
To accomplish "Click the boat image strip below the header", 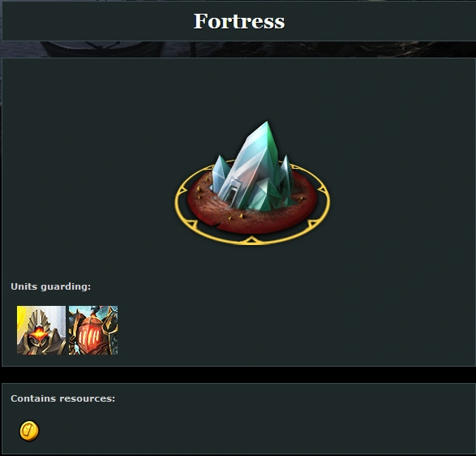I will point(238,49).
